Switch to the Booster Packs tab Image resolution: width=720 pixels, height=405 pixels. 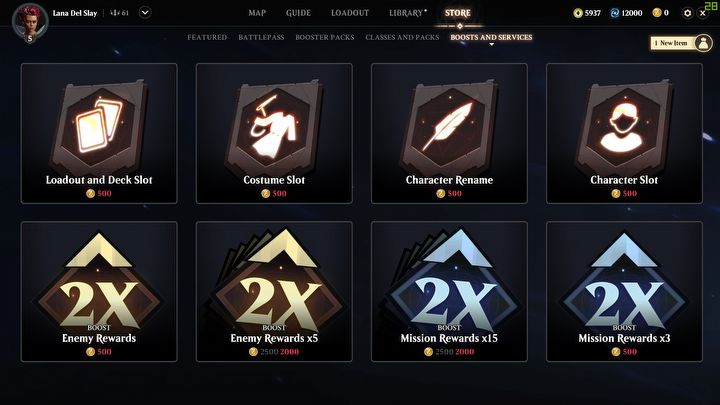(325, 37)
